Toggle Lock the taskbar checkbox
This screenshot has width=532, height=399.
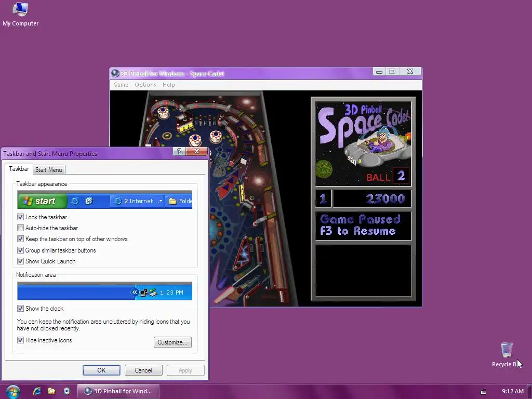[20, 217]
